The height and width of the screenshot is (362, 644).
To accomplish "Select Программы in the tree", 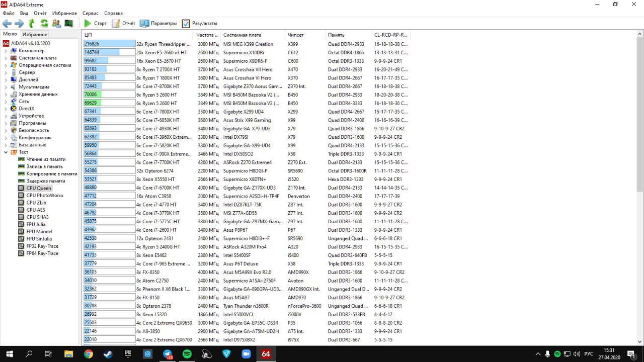I will coord(32,123).
